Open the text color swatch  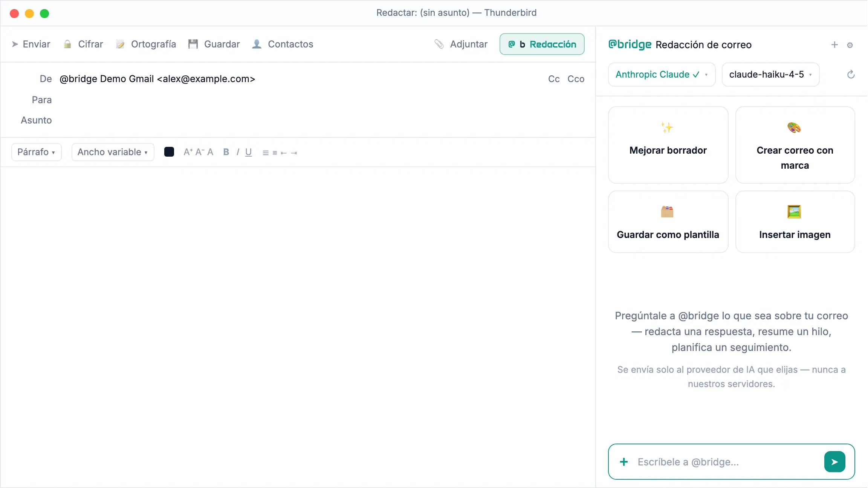[169, 152]
